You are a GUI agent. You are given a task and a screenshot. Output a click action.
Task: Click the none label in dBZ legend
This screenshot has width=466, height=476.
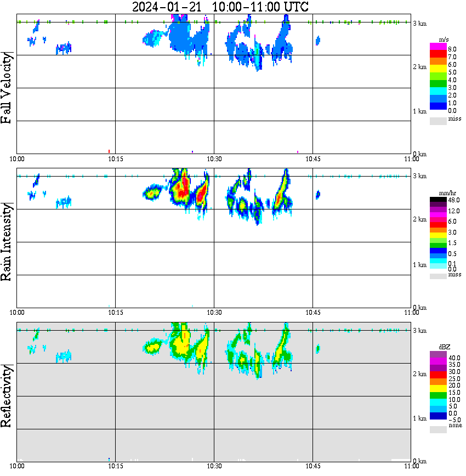click(455, 426)
